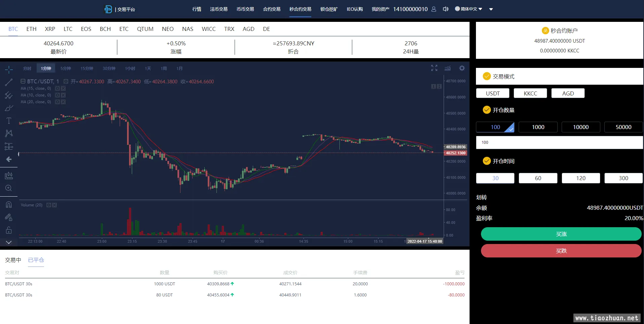
Task: Choose 50000 open quantity
Action: (x=623, y=127)
